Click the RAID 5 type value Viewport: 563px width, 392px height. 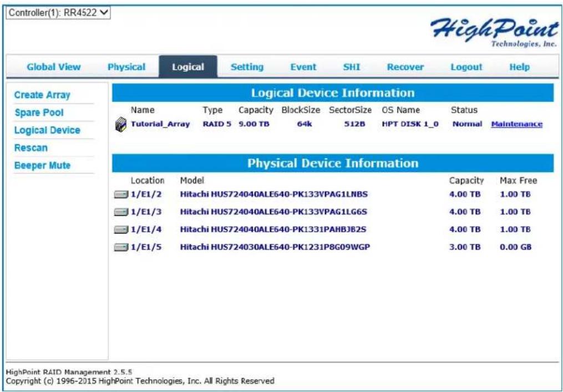(x=217, y=124)
